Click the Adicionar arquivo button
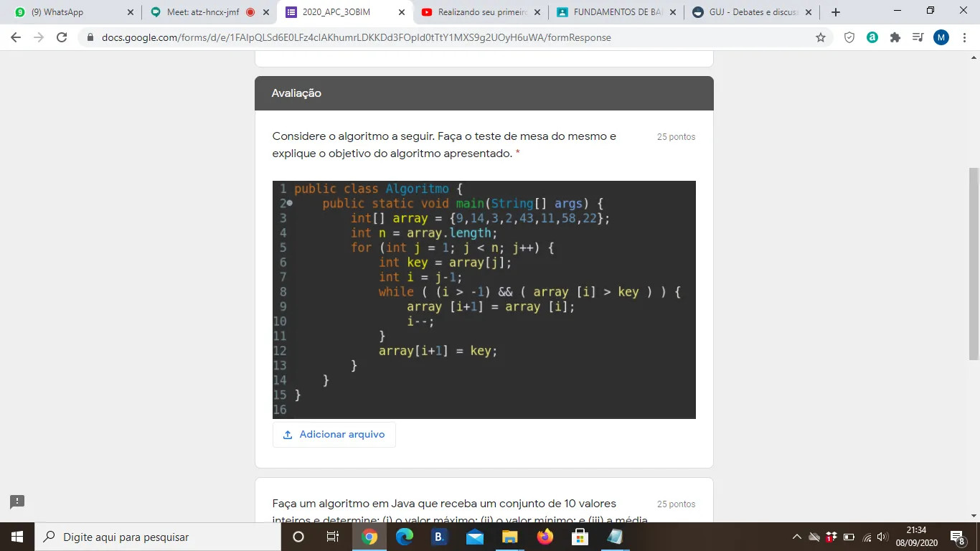The width and height of the screenshot is (980, 551). (x=334, y=435)
